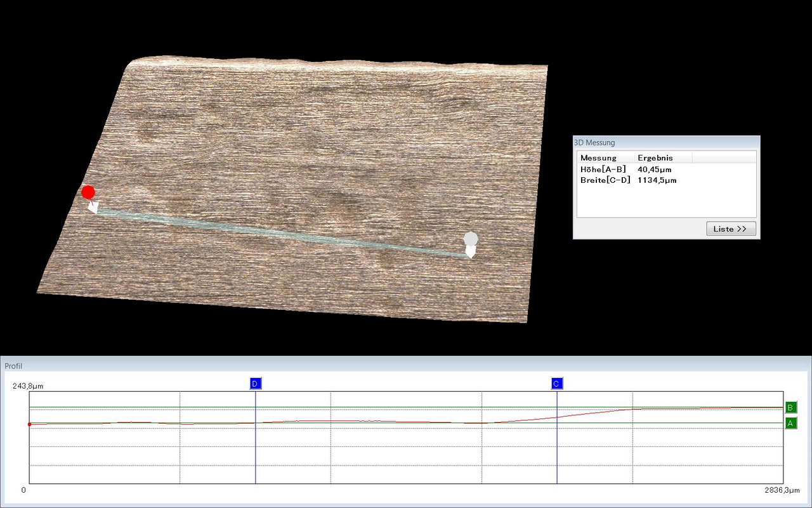Click the empty third column header

[723, 157]
